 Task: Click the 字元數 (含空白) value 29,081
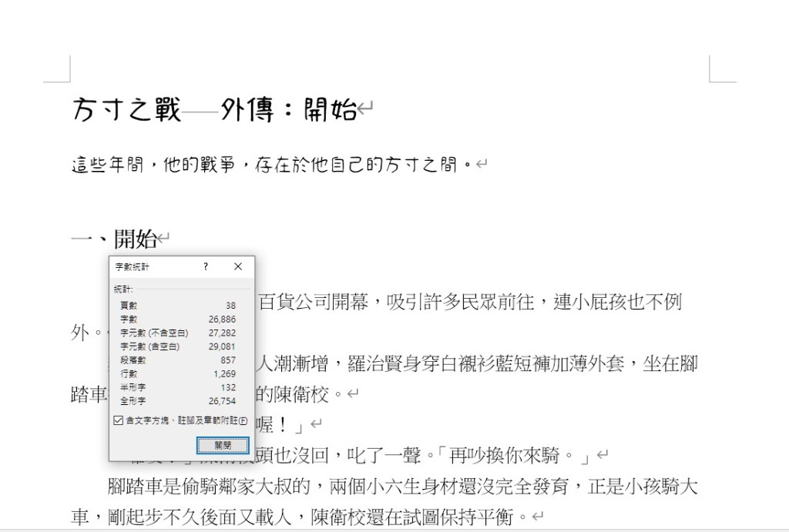(222, 347)
